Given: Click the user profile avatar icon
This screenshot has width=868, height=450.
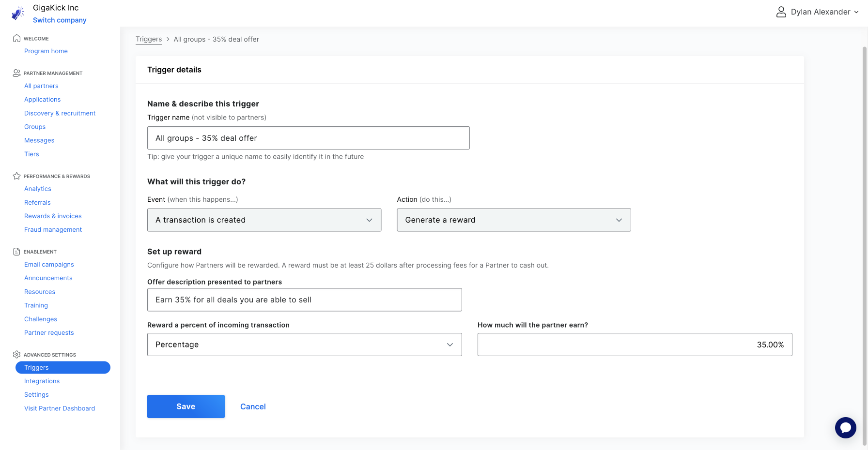Looking at the screenshot, I should [x=781, y=12].
